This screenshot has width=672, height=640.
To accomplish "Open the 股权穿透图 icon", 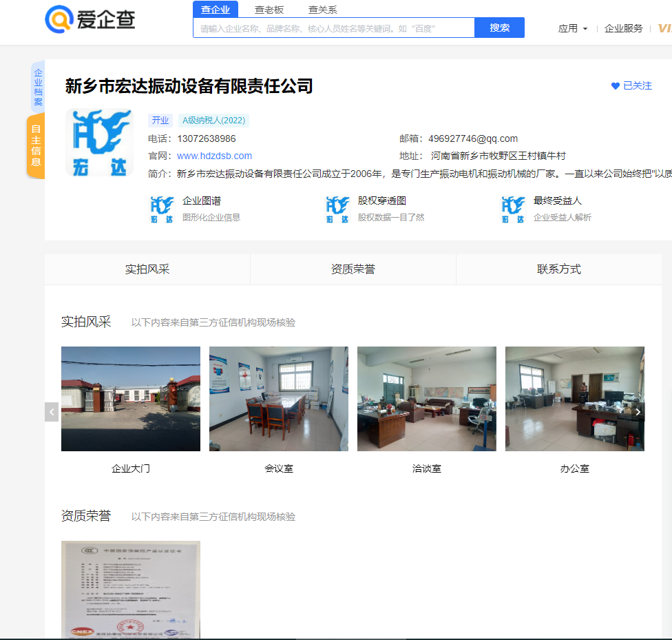I will tap(338, 209).
